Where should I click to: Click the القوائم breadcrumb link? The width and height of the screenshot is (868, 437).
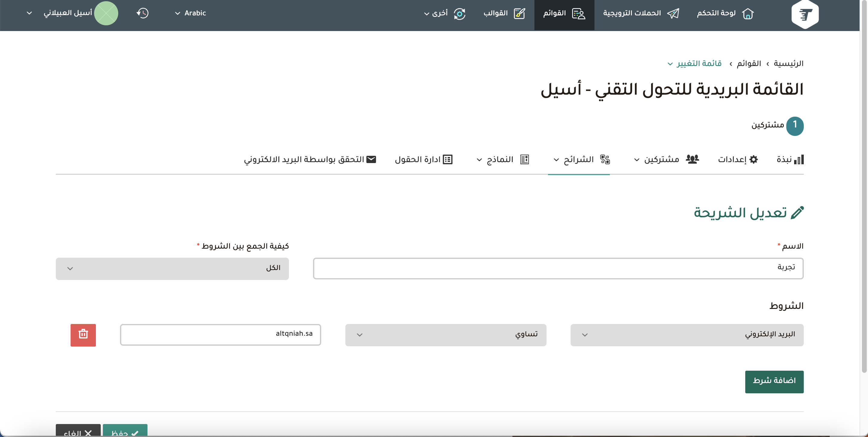[749, 64]
